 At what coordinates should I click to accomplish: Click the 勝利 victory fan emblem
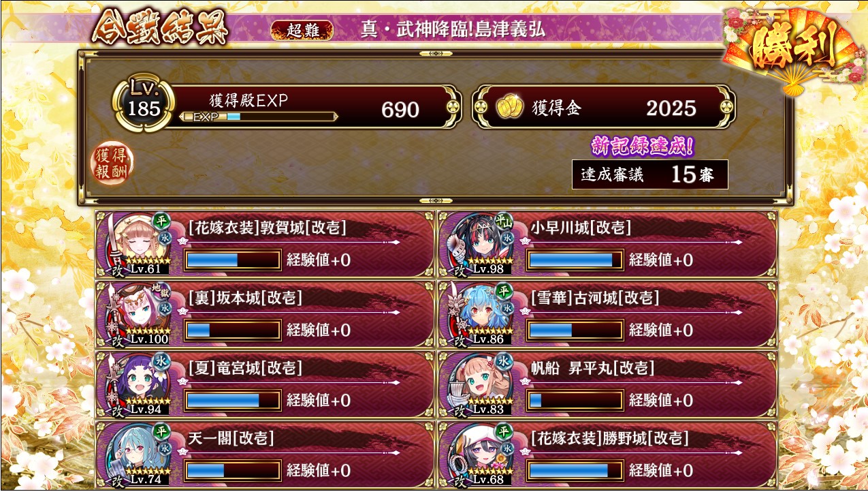click(x=792, y=50)
